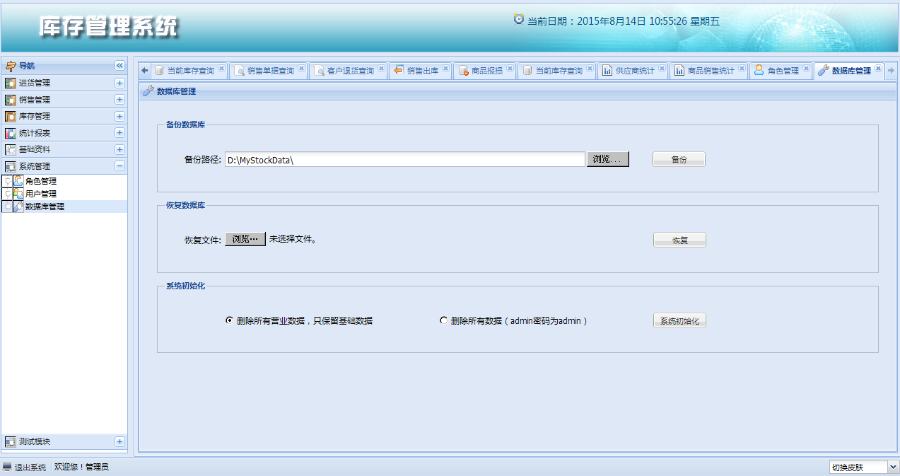This screenshot has height=476, width=900.
Task: Click the 供应商统计 tab chart icon
Action: 607,70
